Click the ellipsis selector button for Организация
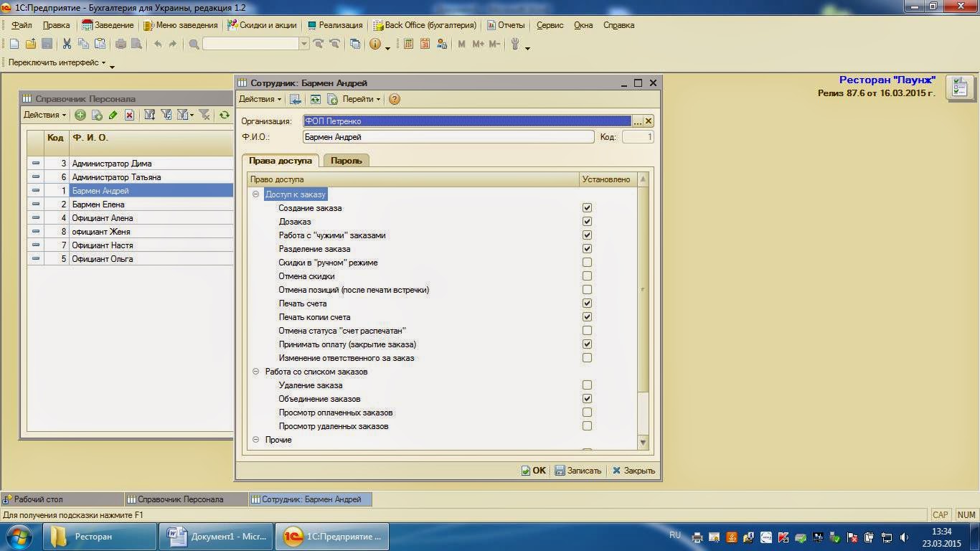 (x=637, y=121)
